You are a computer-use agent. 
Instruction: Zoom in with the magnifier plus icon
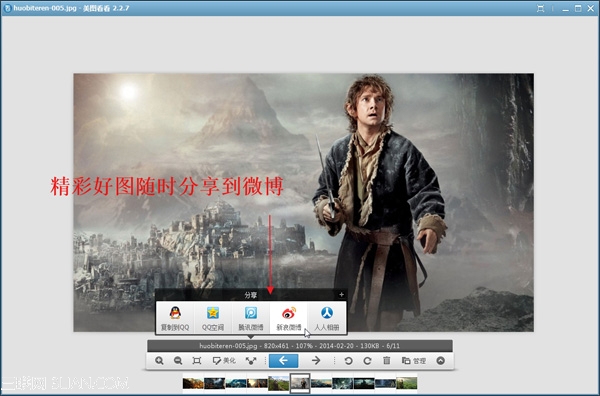[159, 360]
